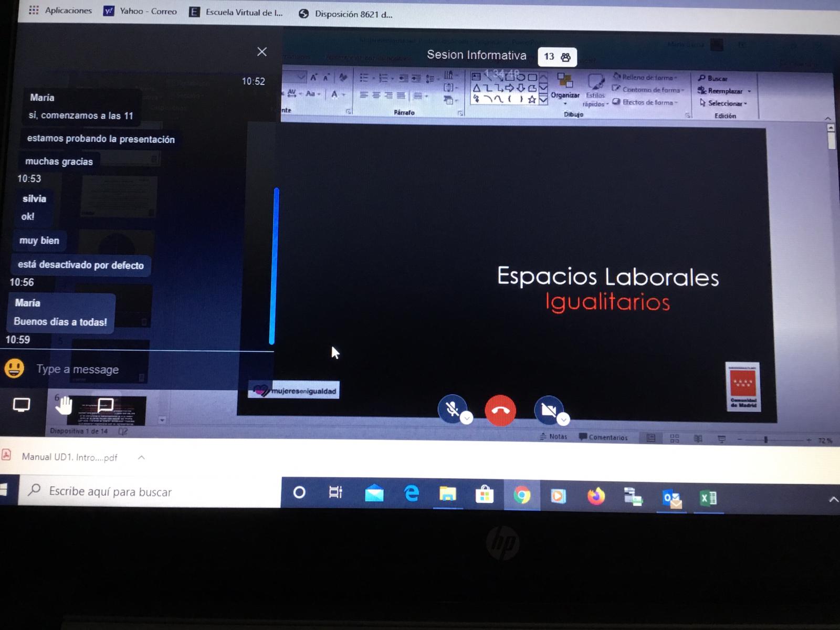Click Buscar in the Edición group
Viewport: 840px width, 630px height.
[712, 78]
